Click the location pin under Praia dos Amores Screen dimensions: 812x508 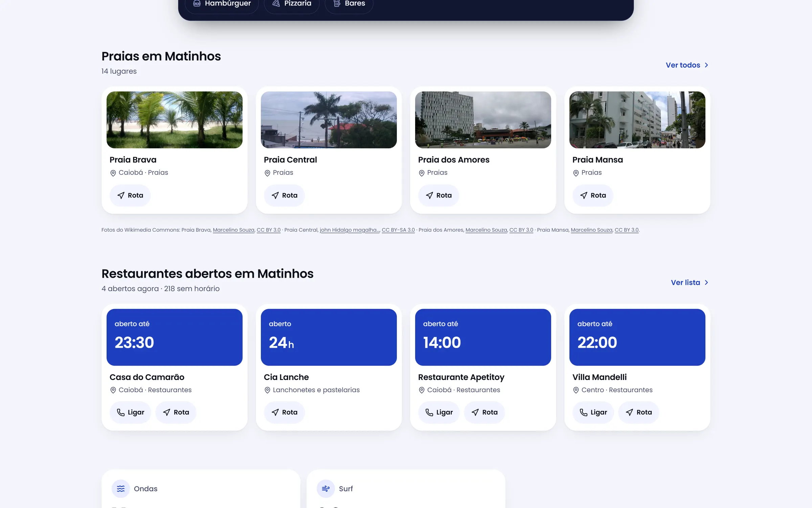422,173
